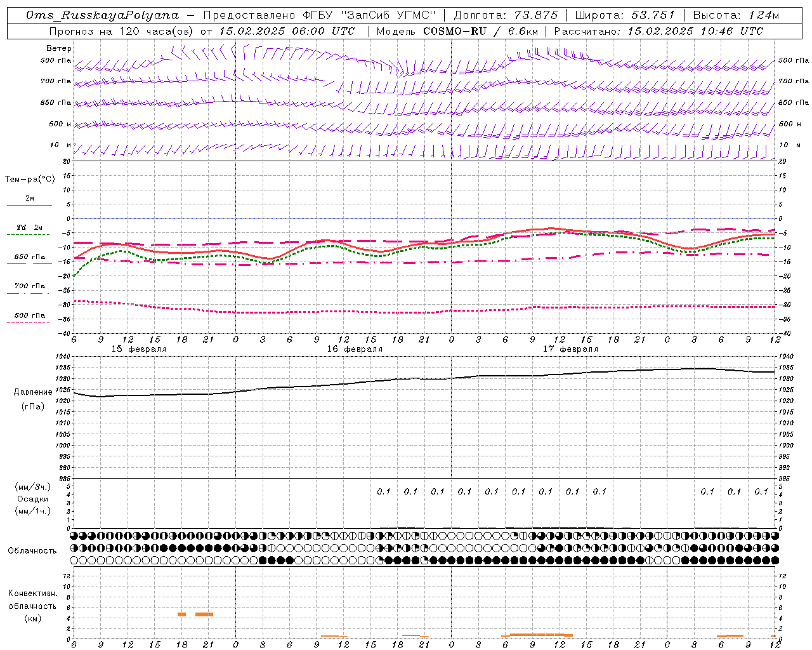Click the Осадки panel label
Image resolution: width=812 pixels, height=650 pixels.
33,499
